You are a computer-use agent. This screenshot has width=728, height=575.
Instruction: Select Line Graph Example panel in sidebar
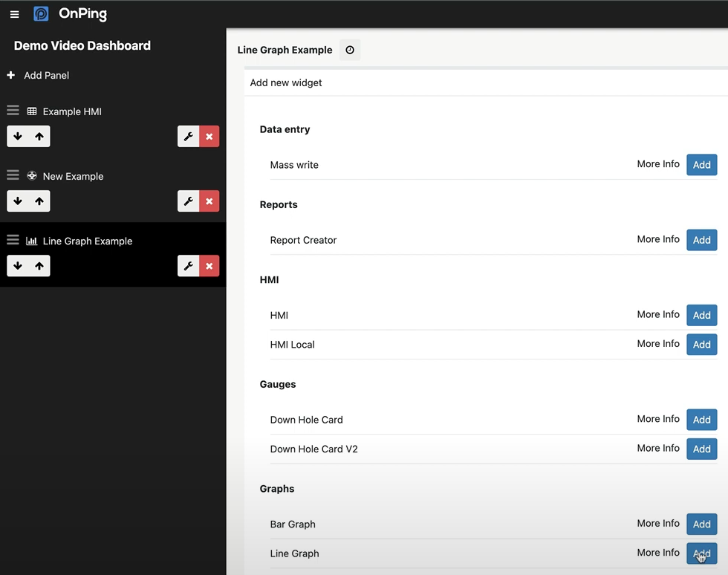(x=88, y=241)
